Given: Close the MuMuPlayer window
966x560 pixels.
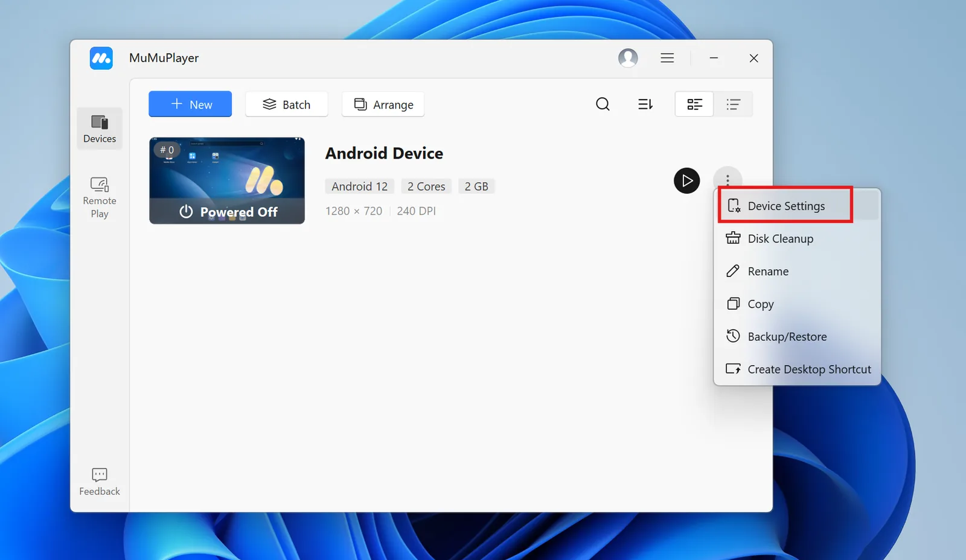Looking at the screenshot, I should [753, 58].
